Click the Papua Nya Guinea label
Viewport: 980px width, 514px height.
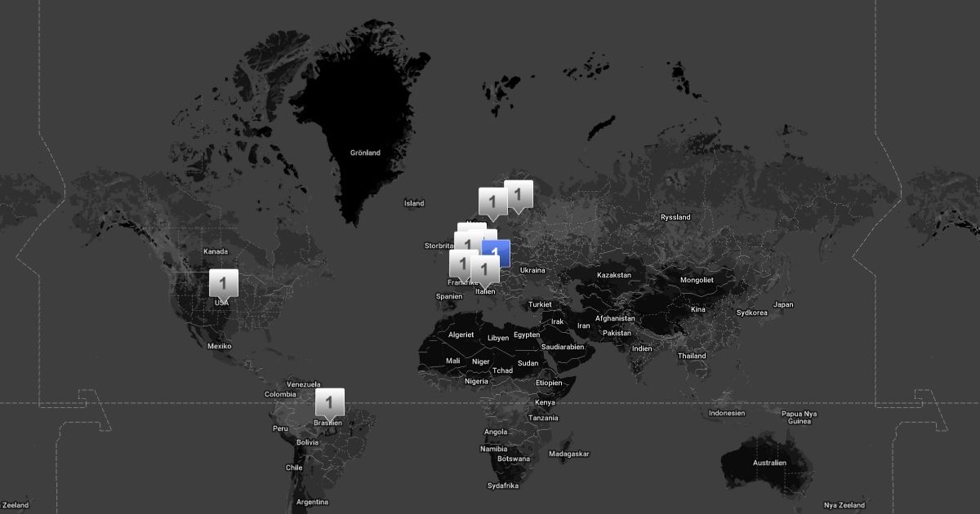[x=800, y=417]
